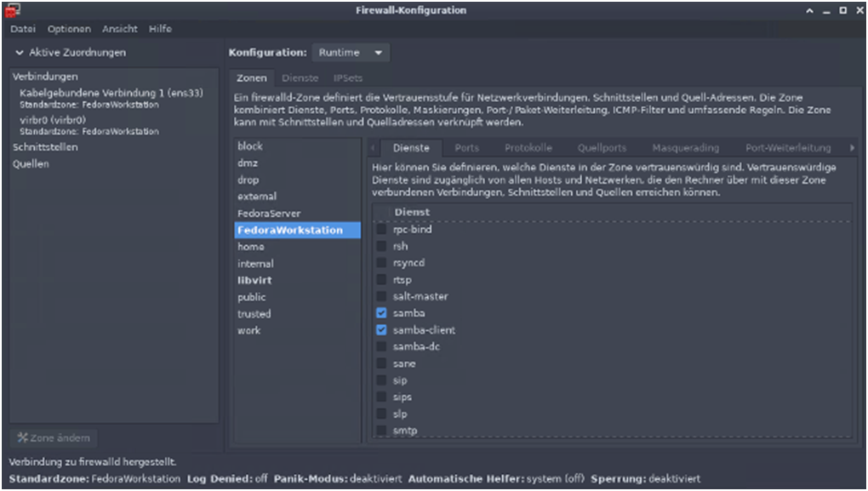Select the external zone
The image size is (868, 491).
click(297, 197)
